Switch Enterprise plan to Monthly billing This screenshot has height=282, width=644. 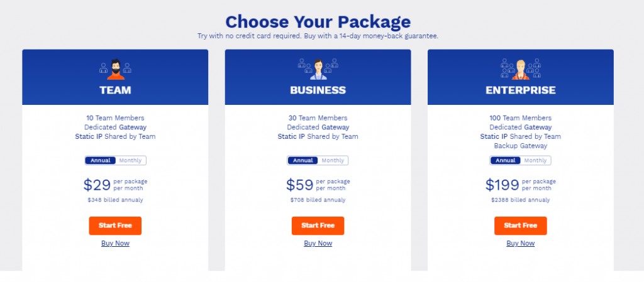pos(535,160)
